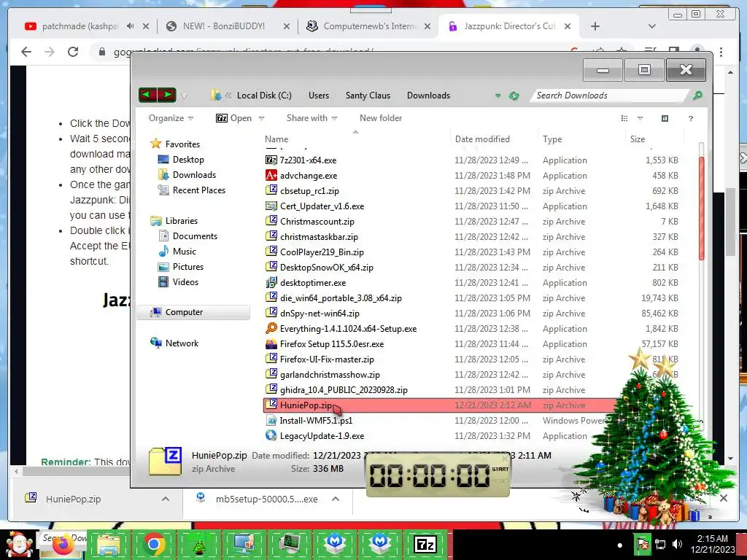Image resolution: width=747 pixels, height=560 pixels.
Task: Open Chrome's tab search chevron
Action: tap(651, 27)
